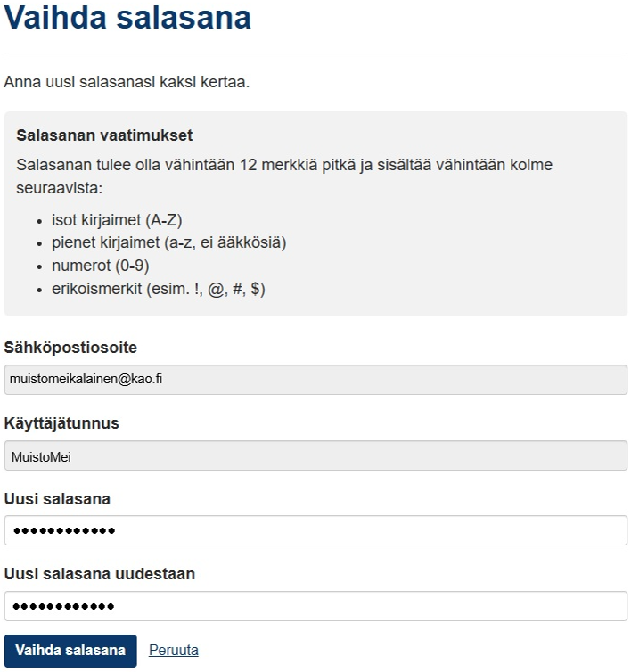Viewport: 631px width, 672px height.
Task: Click the Sähköpostiosoite label
Action: pos(70,348)
